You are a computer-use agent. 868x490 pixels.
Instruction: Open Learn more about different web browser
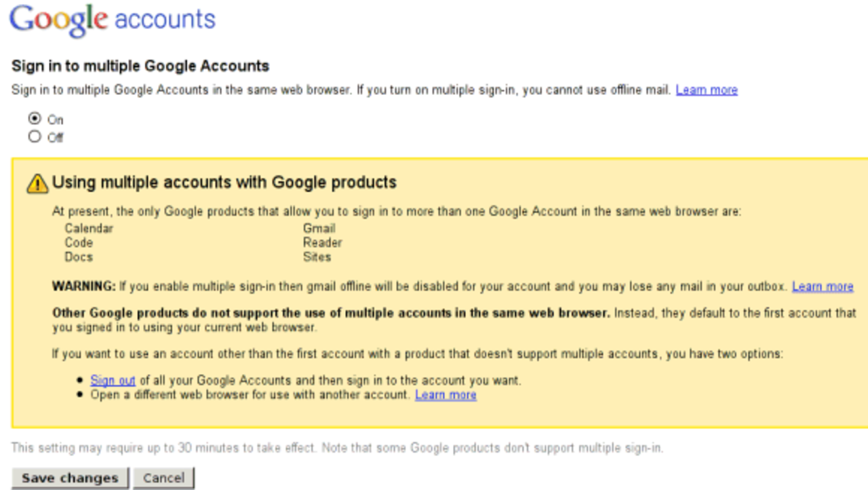pyautogui.click(x=446, y=394)
